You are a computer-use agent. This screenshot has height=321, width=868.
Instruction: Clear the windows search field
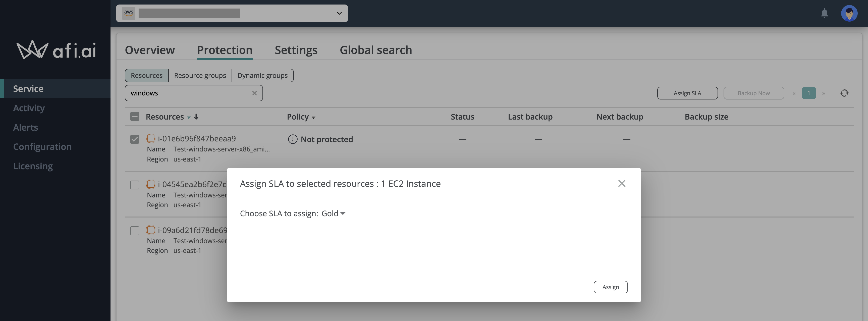point(254,93)
